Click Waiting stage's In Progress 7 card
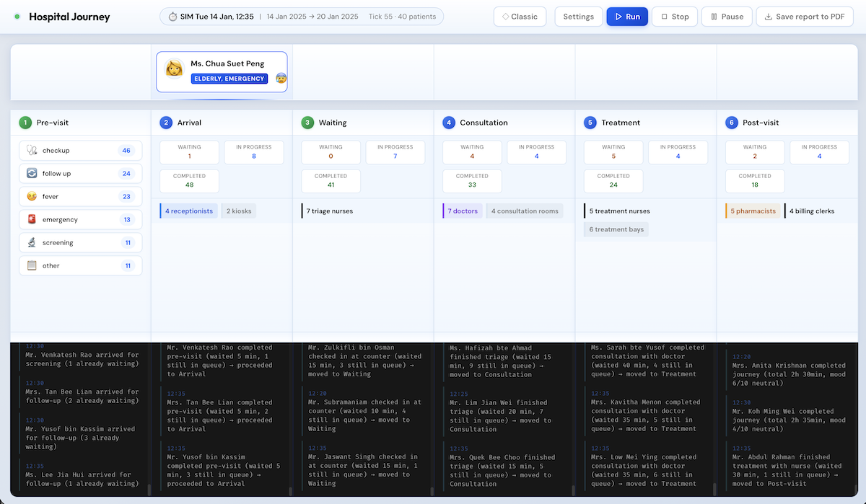 tap(395, 152)
